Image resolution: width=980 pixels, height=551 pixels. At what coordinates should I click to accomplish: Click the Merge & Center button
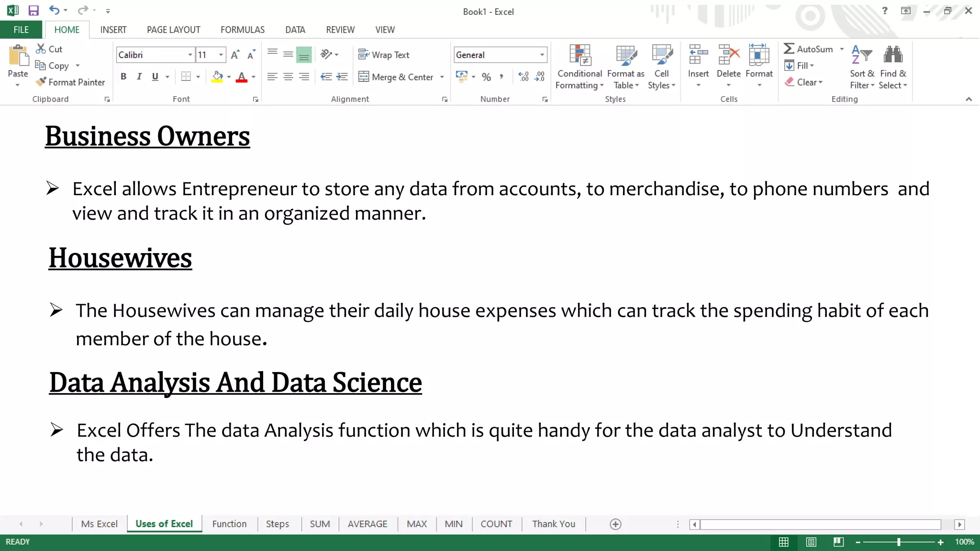396,77
